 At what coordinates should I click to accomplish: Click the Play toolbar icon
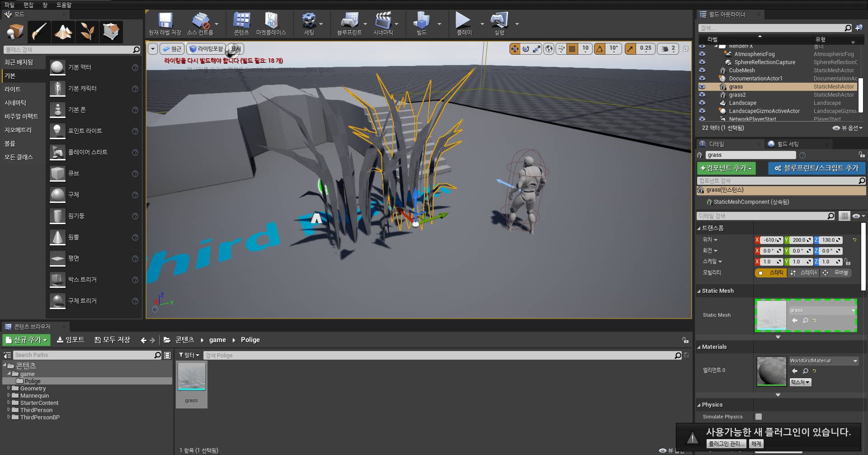464,24
